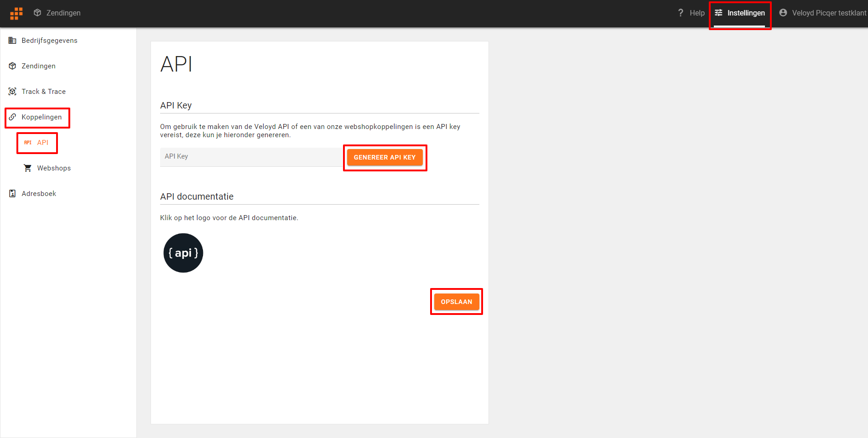The width and height of the screenshot is (868, 438).
Task: Click the Koppelingen link icon
Action: [12, 117]
